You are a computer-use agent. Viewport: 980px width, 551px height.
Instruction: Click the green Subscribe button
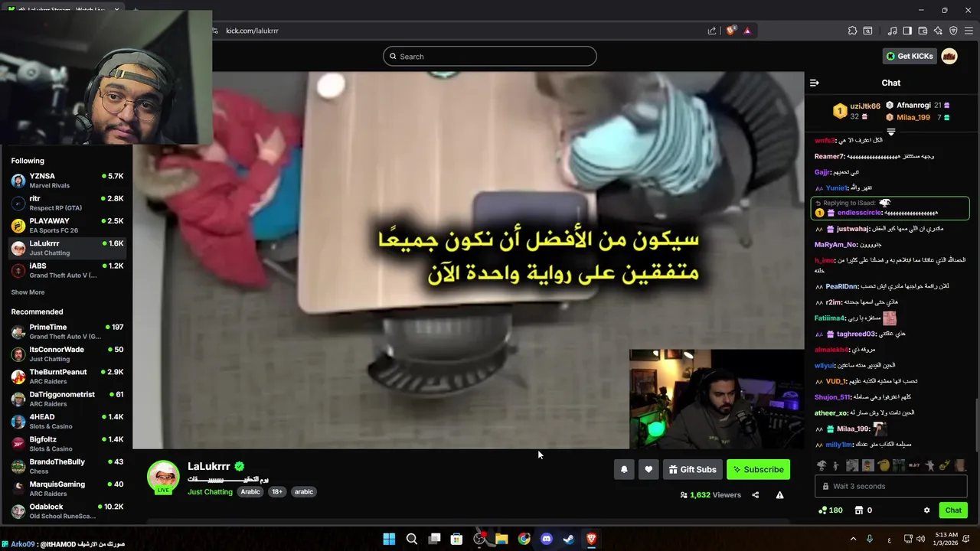tap(758, 469)
